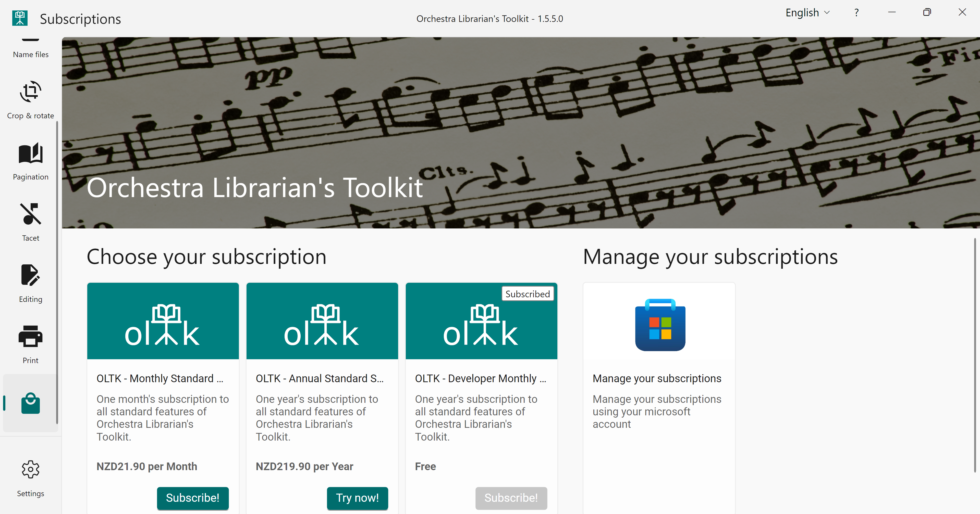Open the Editing tool
This screenshot has height=514, width=980.
tap(30, 284)
